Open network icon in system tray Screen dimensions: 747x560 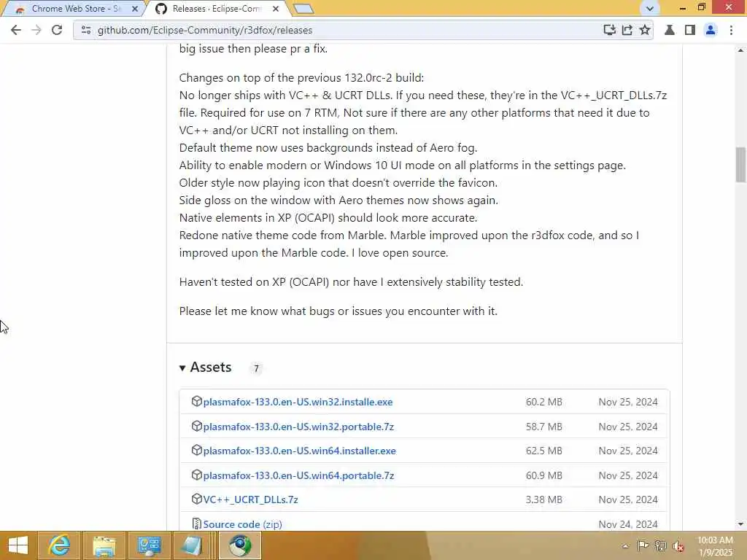660,545
